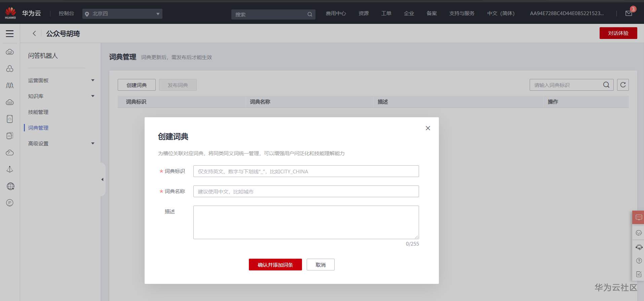Click the 词典标识 column header

pyautogui.click(x=136, y=102)
